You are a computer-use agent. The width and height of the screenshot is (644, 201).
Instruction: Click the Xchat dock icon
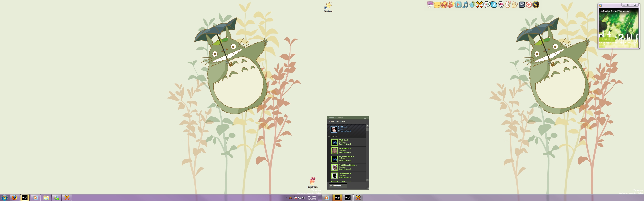click(479, 5)
